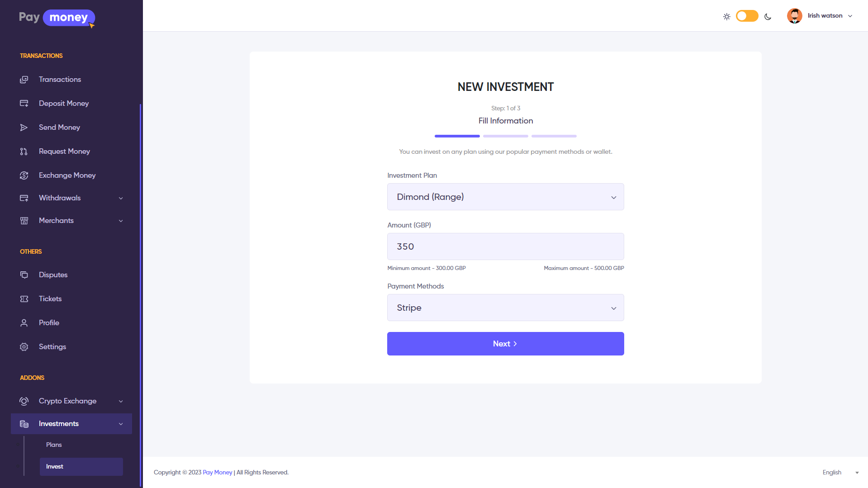868x488 pixels.
Task: Click the Disputes icon in sidebar
Action: [x=24, y=275]
